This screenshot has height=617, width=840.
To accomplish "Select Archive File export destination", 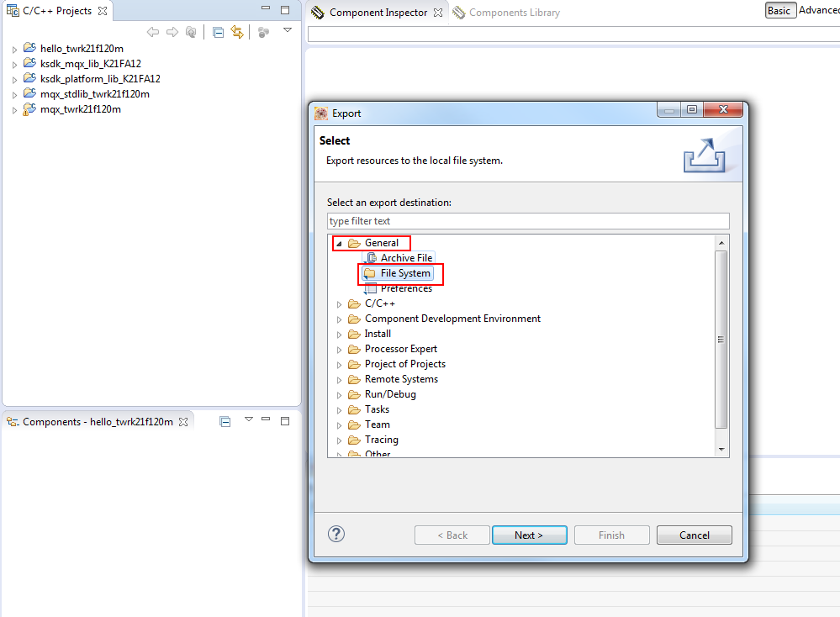I will pos(406,258).
